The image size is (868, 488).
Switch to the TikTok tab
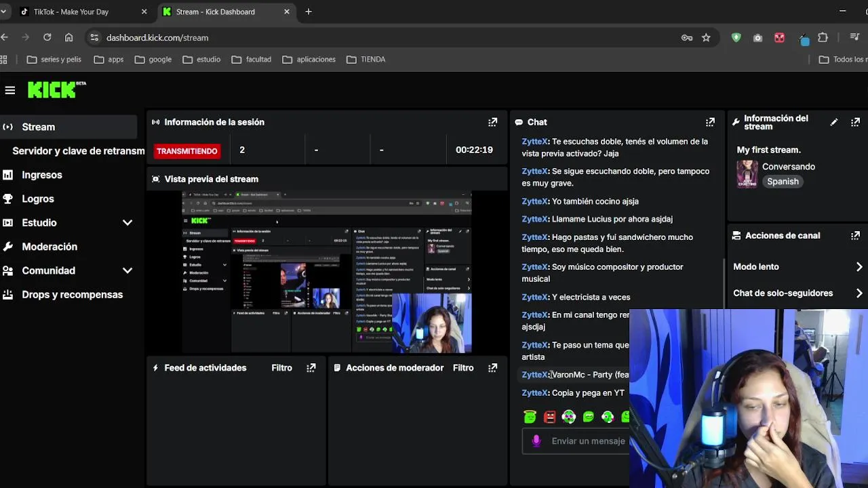[83, 12]
